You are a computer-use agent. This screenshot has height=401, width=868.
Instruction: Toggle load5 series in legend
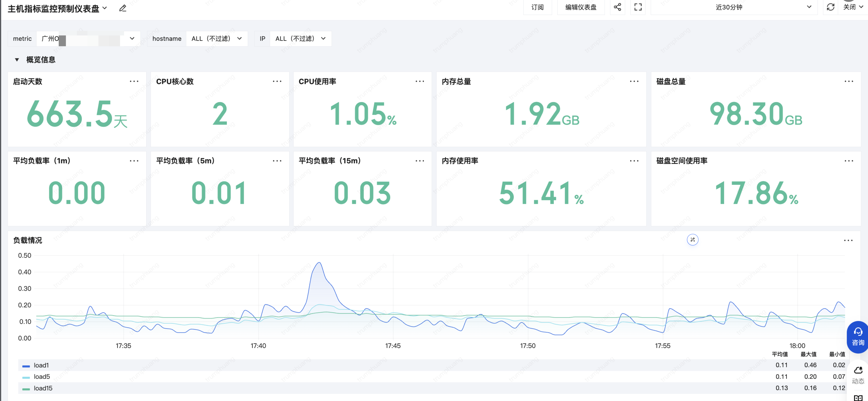[42, 377]
